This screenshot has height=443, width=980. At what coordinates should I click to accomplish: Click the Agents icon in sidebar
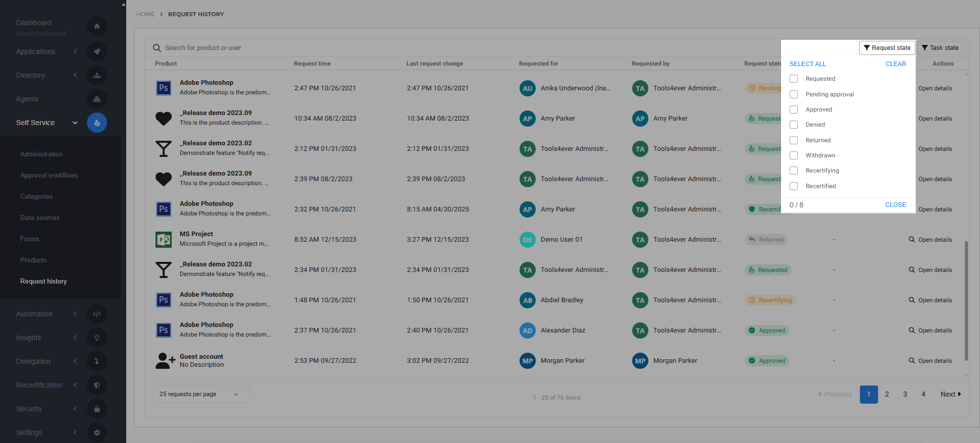point(97,99)
